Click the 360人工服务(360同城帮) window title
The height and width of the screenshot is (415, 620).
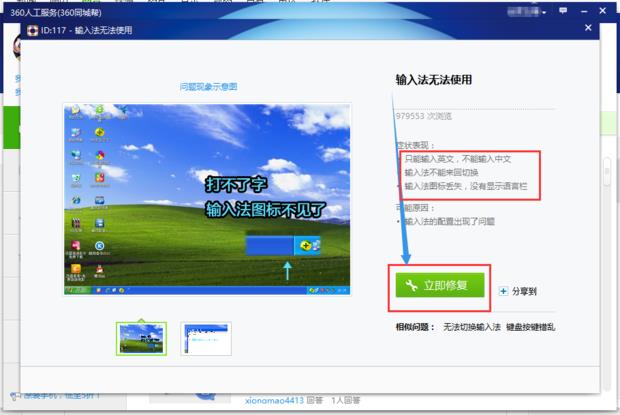[x=56, y=13]
